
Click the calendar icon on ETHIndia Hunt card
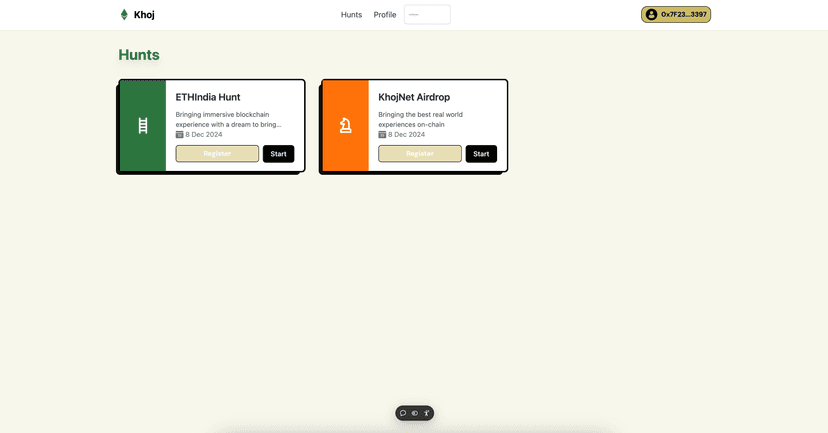tap(180, 134)
